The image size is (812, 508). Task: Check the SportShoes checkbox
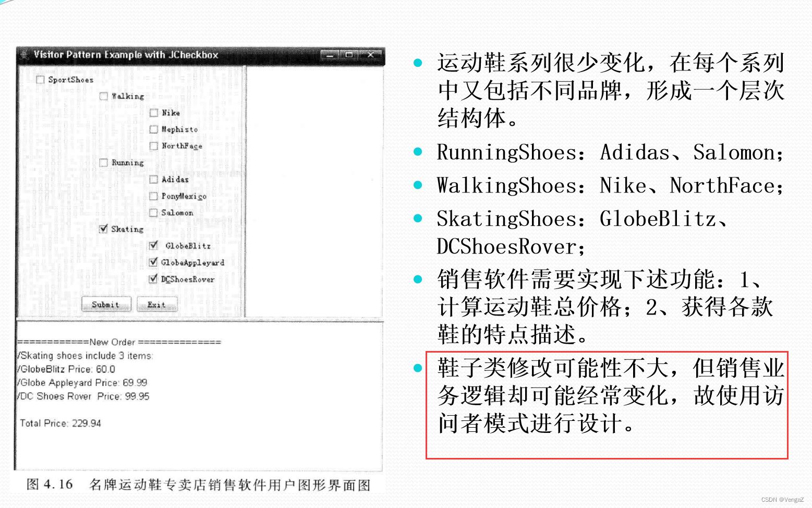click(40, 80)
